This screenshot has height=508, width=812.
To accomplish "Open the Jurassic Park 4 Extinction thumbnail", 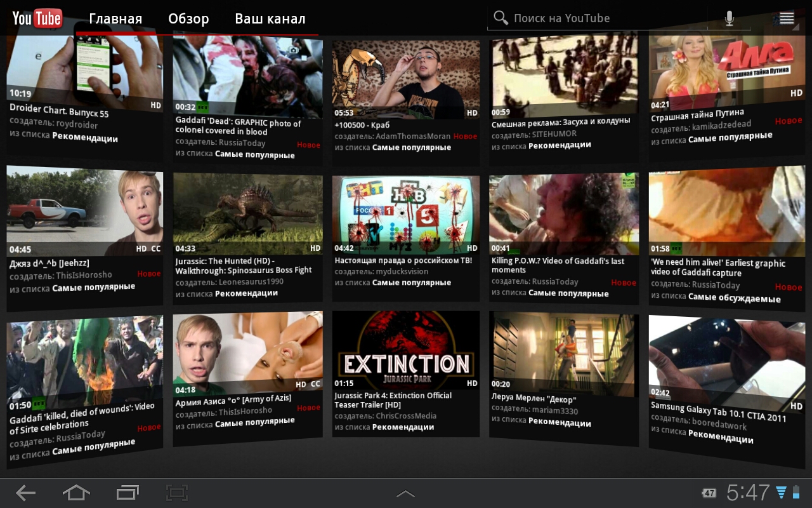I will click(406, 350).
